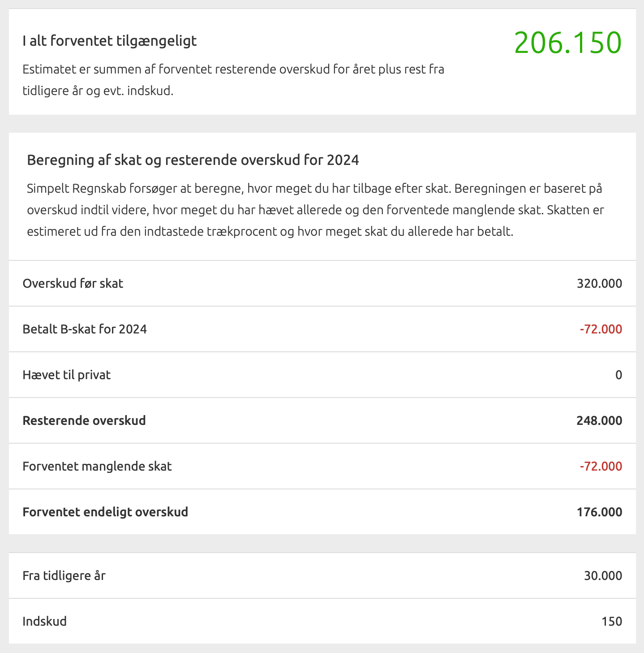Click the red amount for Forventet manglende skat
This screenshot has width=644, height=653.
click(601, 467)
